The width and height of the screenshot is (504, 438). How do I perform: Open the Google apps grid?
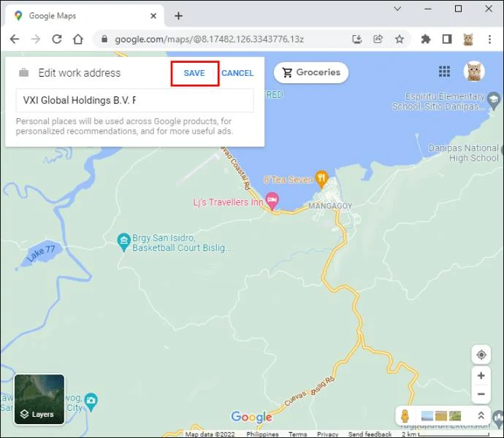444,72
